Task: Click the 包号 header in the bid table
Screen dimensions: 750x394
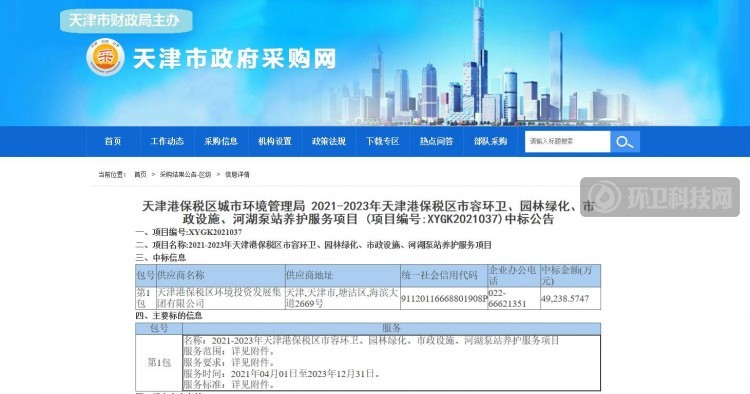Action: pyautogui.click(x=145, y=275)
